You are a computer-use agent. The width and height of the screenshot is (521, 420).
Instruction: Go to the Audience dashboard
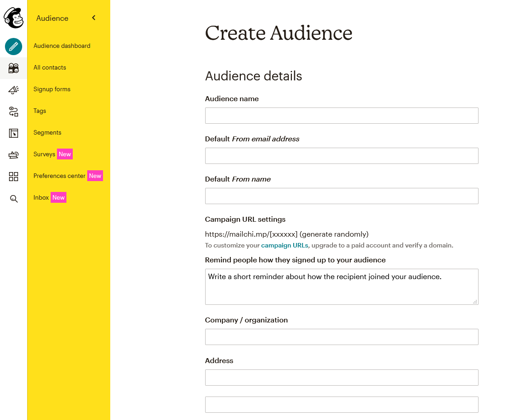[62, 46]
